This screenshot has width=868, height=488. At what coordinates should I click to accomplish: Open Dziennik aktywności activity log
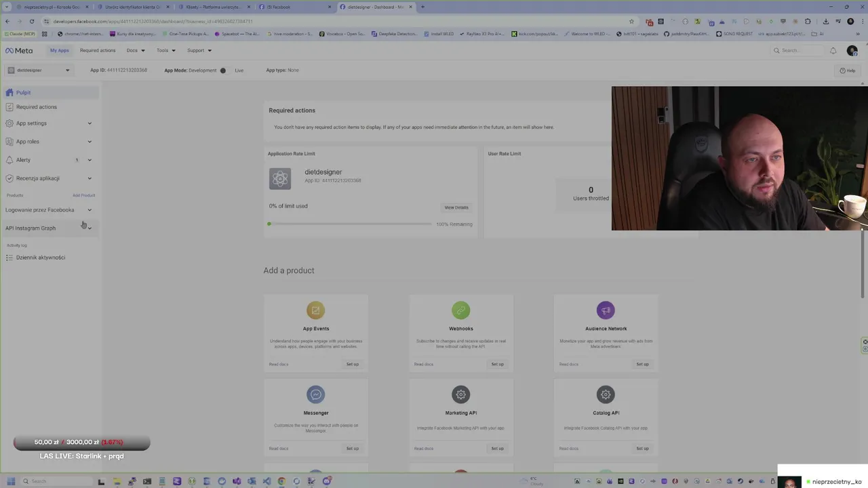pyautogui.click(x=41, y=258)
